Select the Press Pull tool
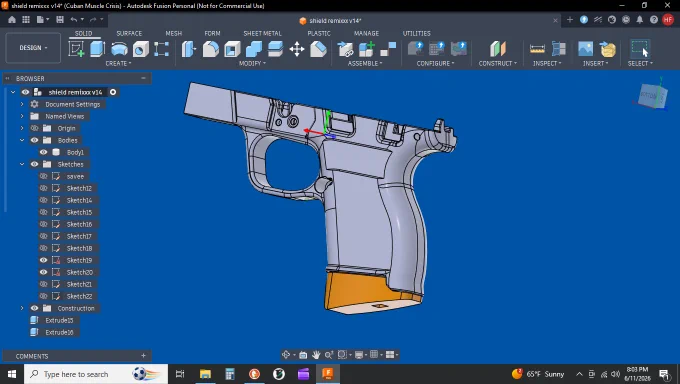Viewport: 680px width, 384px height. point(189,49)
